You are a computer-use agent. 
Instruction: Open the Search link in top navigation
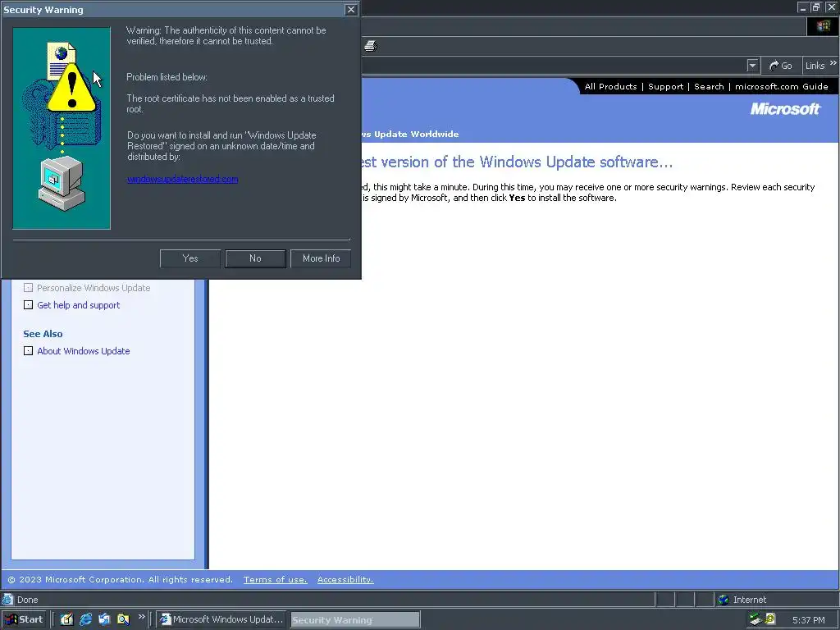[709, 86]
